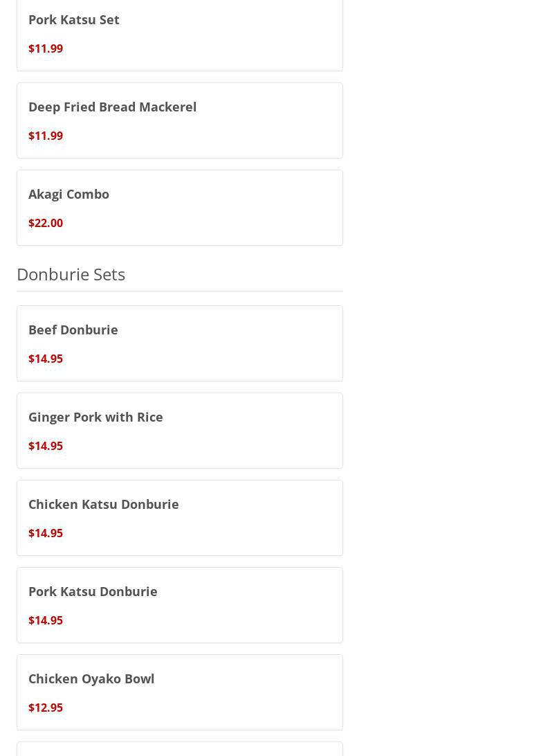Viewport: 543px width, 756px height.
Task: Click the Pork Katsu Set $11.99 price
Action: tap(46, 48)
